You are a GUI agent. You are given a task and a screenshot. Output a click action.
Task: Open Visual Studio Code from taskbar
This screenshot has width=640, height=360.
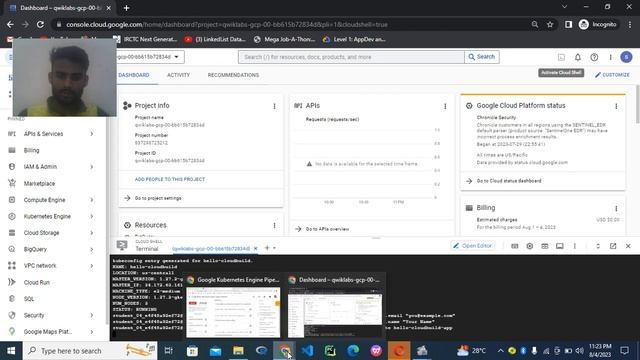tap(307, 351)
